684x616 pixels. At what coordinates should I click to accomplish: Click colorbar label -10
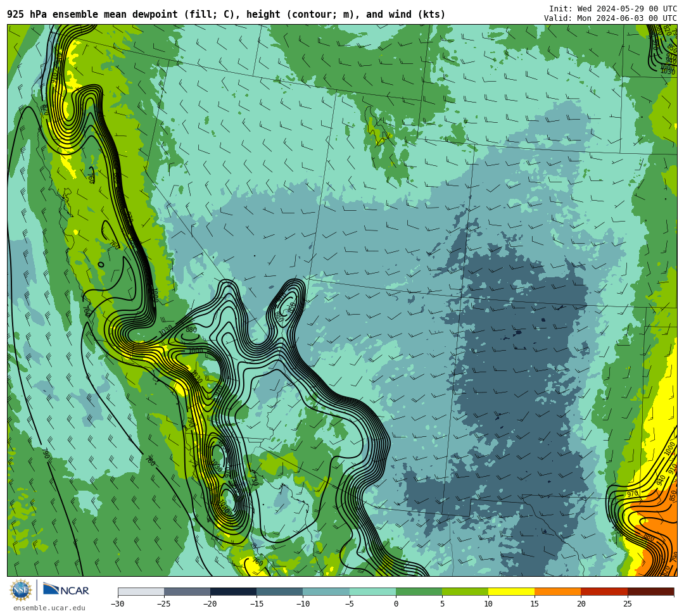tap(303, 604)
